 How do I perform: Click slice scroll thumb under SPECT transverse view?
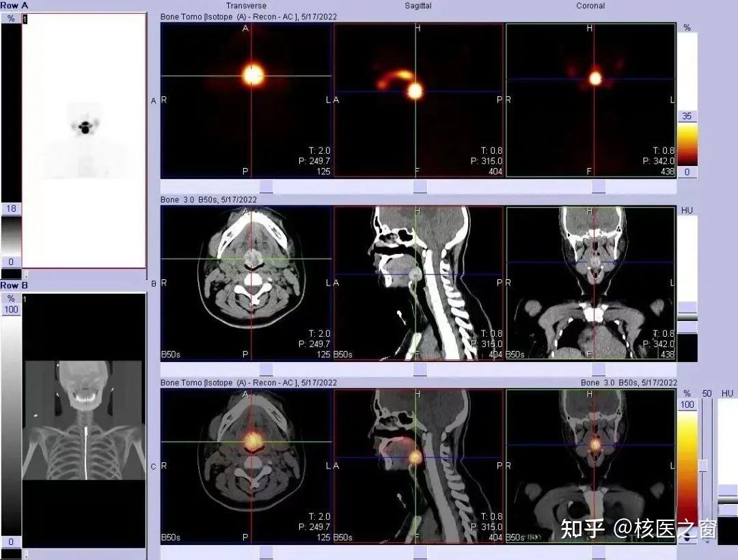pyautogui.click(x=266, y=186)
